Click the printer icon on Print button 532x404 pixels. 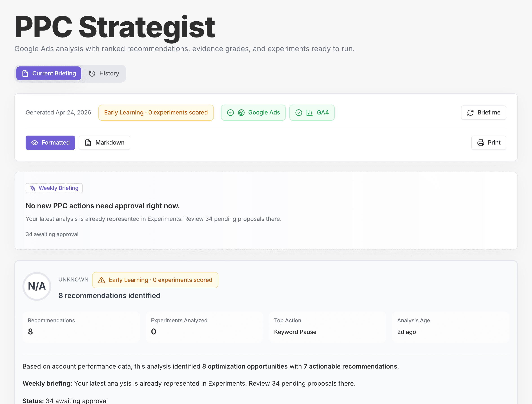481,143
